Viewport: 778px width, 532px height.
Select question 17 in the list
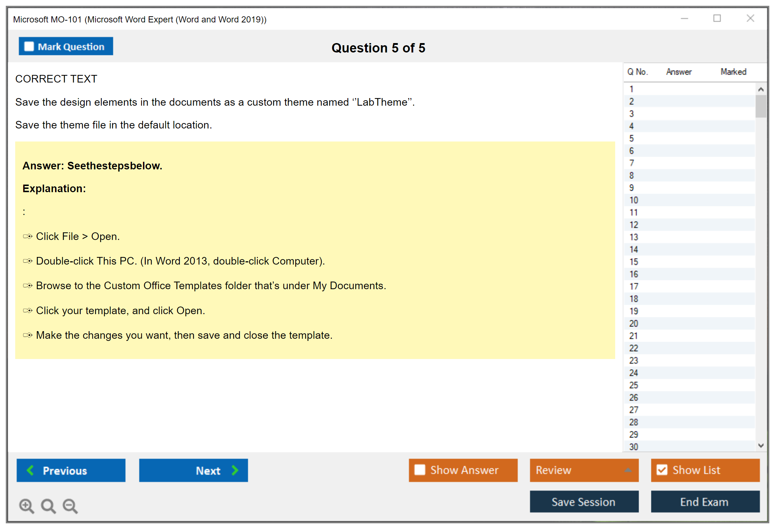click(634, 286)
